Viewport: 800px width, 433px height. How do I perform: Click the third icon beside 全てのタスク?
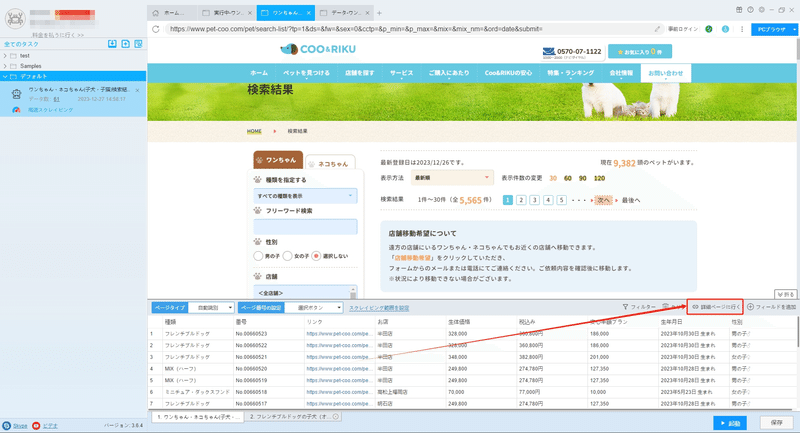coord(138,44)
